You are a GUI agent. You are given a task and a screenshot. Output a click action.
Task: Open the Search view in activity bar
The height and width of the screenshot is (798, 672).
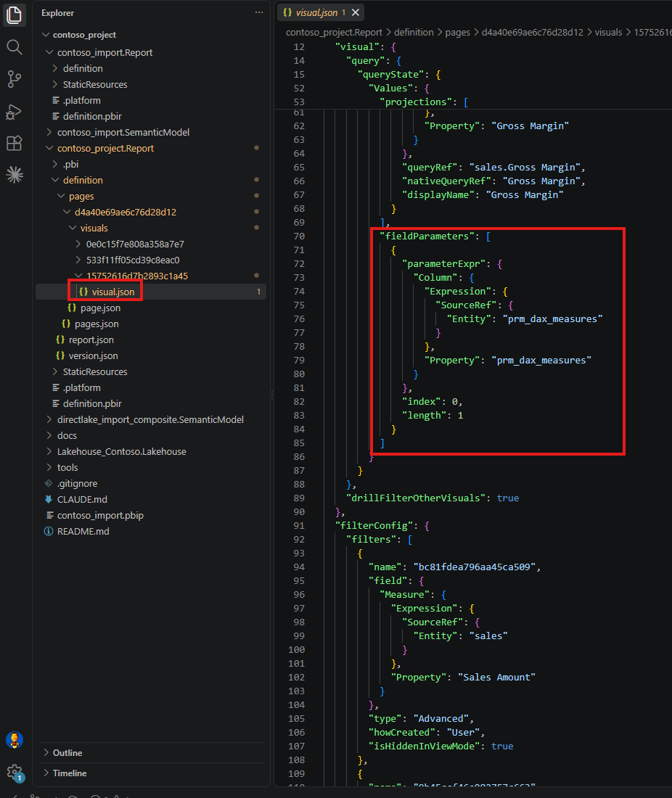click(x=15, y=47)
